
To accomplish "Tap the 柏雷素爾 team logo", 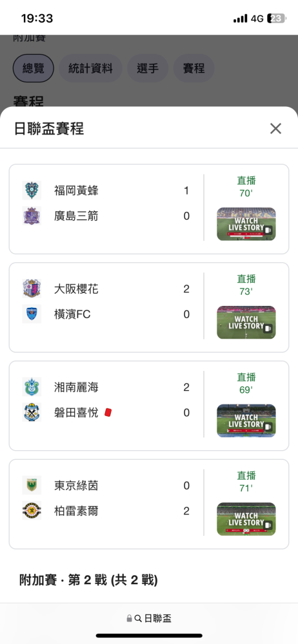I will pos(32,511).
